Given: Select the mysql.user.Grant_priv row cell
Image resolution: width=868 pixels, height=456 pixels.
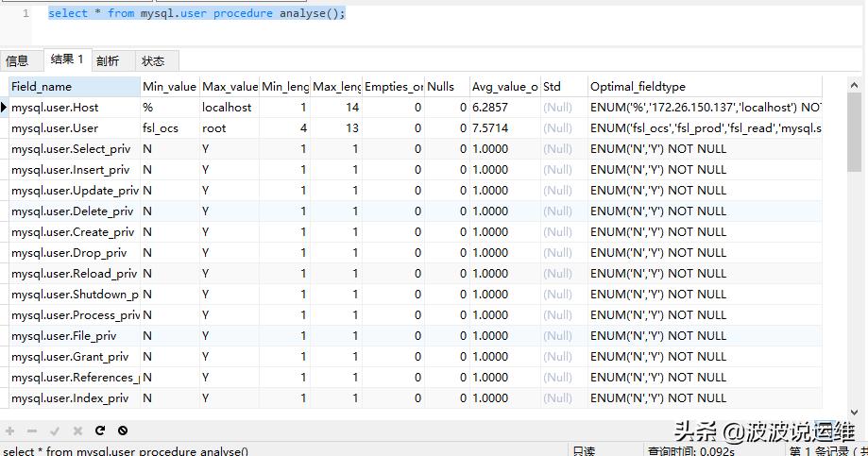Looking at the screenshot, I should point(72,357).
